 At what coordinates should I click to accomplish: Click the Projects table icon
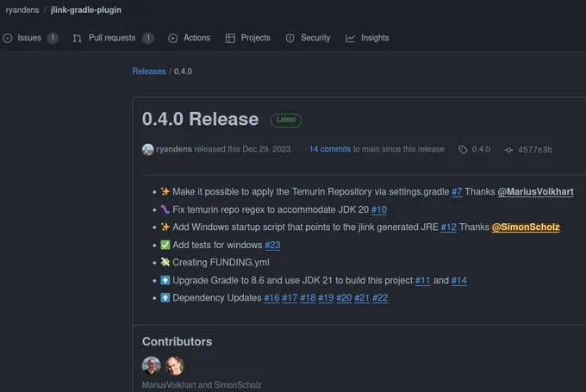pyautogui.click(x=230, y=38)
